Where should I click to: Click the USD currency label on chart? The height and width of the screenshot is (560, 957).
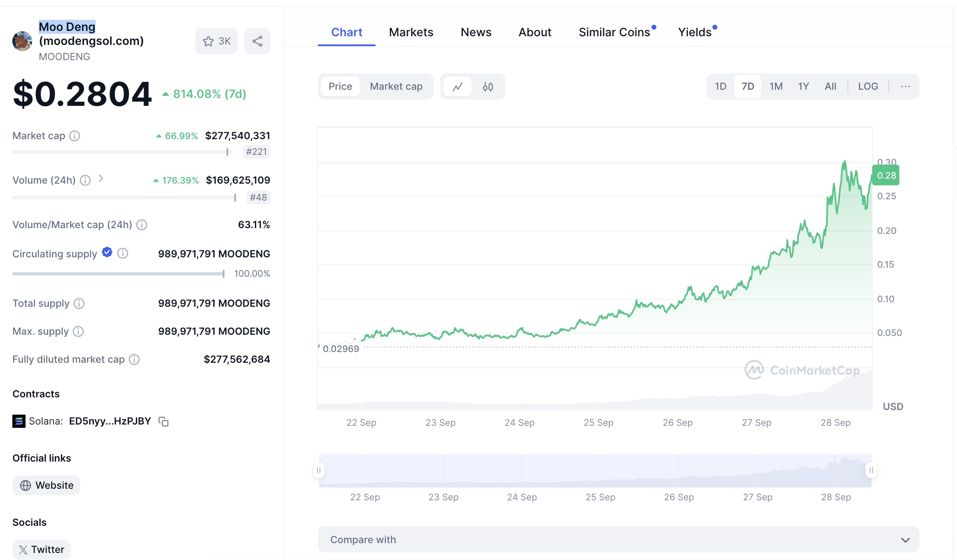pos(893,407)
